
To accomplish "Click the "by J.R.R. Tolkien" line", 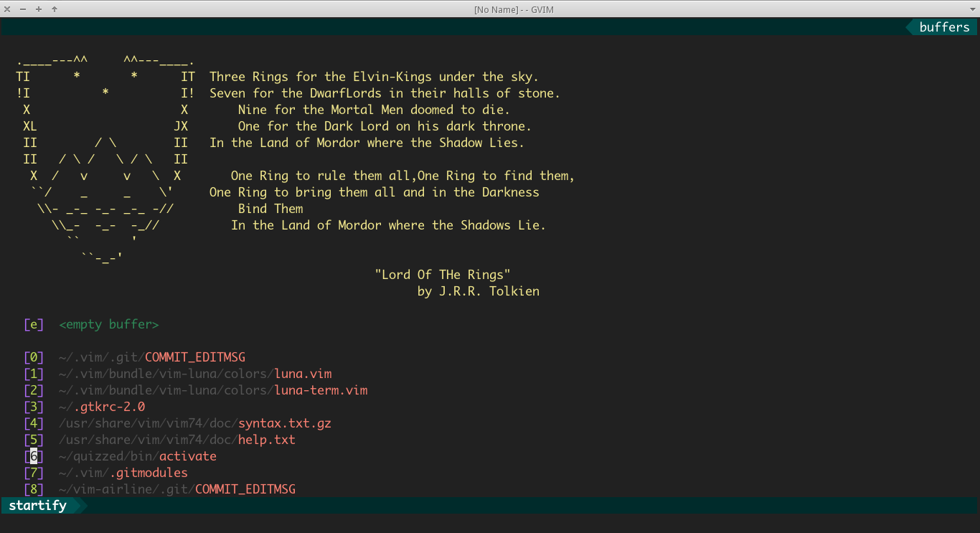I will 479,291.
